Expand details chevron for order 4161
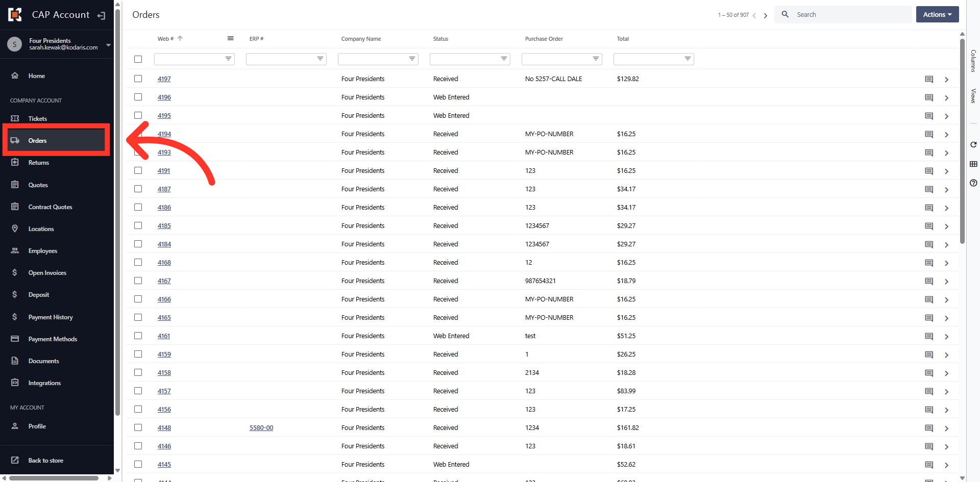This screenshot has height=482, width=980. click(x=946, y=337)
